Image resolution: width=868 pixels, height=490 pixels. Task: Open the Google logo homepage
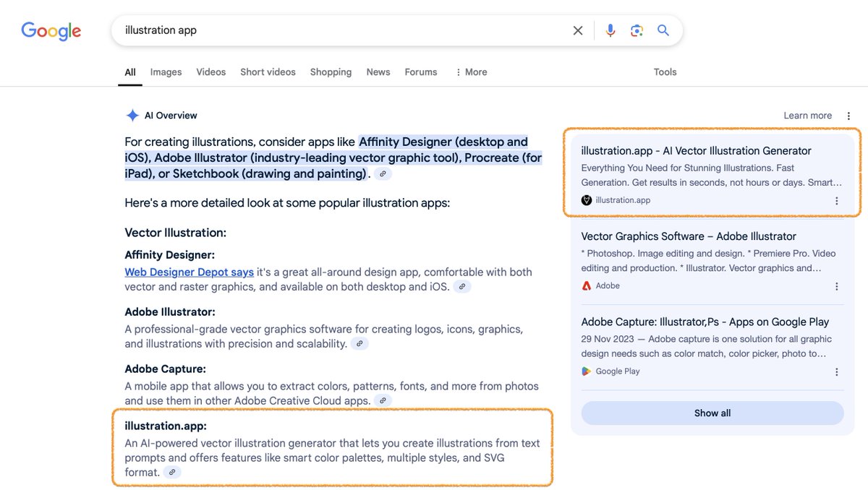(x=51, y=31)
